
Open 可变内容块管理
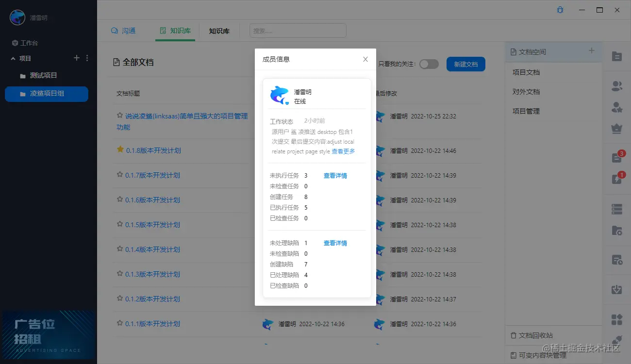click(538, 355)
